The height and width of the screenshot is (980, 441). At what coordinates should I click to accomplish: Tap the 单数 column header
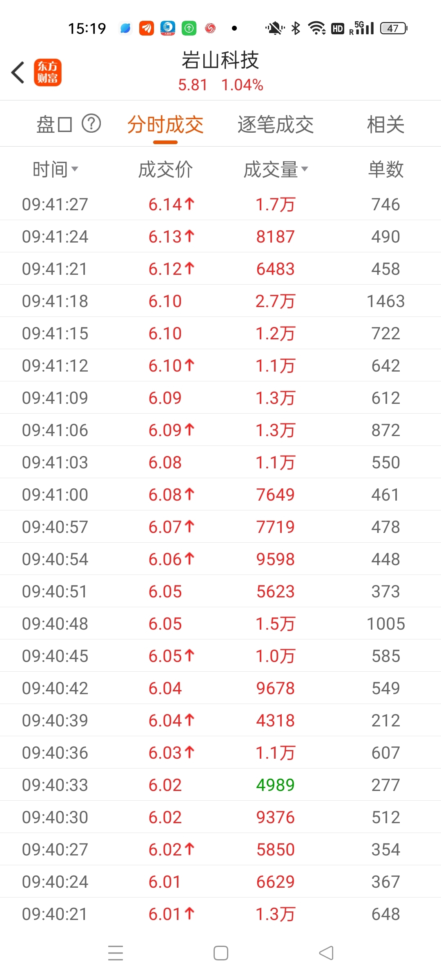point(386,169)
